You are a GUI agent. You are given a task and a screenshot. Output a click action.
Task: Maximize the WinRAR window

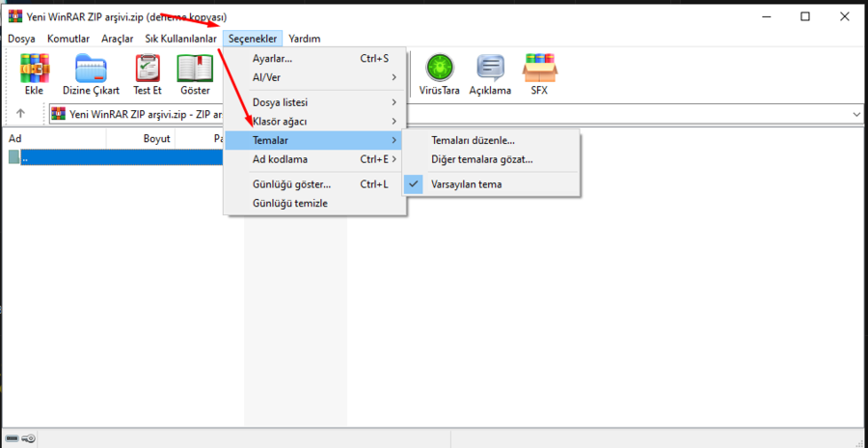point(805,16)
